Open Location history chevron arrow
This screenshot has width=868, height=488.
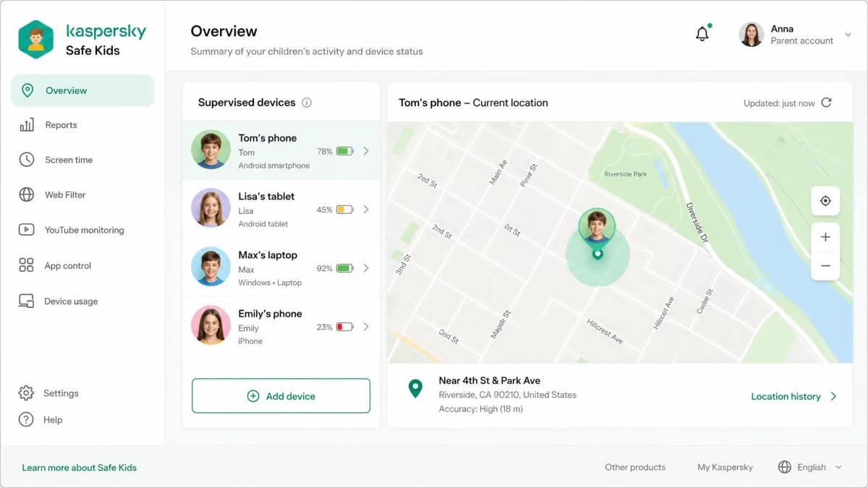click(833, 396)
